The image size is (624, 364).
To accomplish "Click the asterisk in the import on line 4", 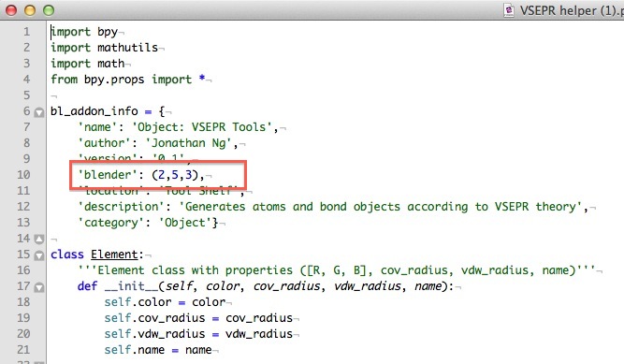I will pos(202,78).
